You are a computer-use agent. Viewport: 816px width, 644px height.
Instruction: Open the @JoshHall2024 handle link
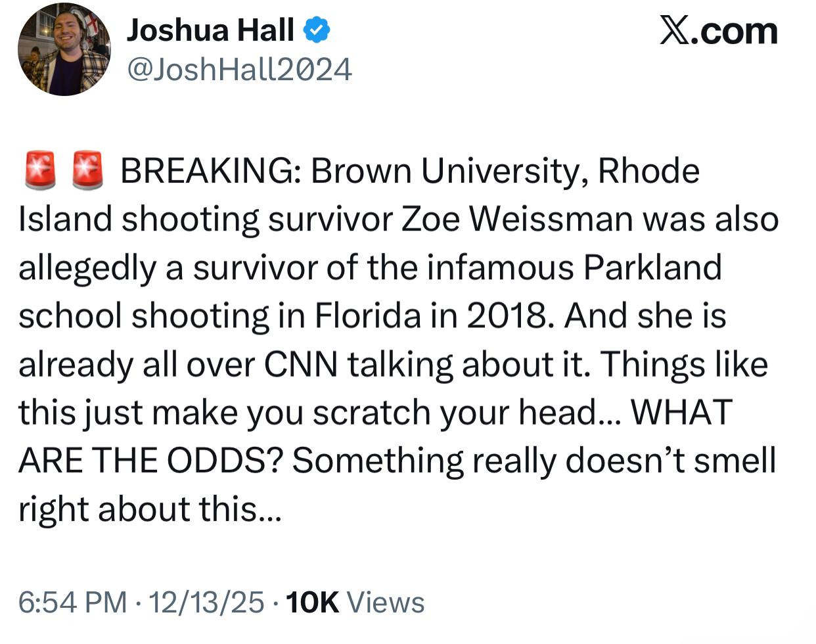(x=239, y=69)
